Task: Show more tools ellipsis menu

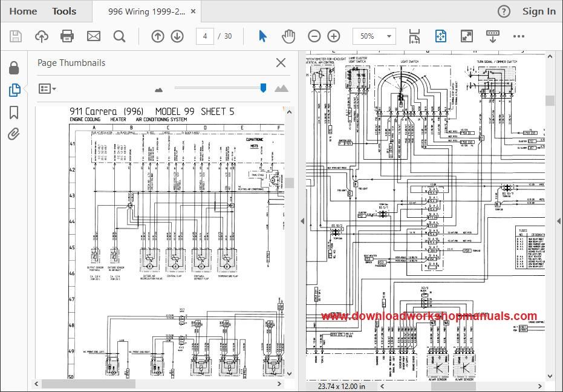Action: click(x=519, y=36)
